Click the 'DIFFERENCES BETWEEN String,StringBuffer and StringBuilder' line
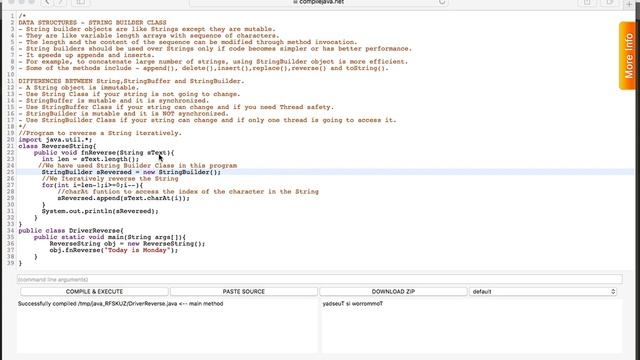This screenshot has height=360, width=640. tap(131, 81)
